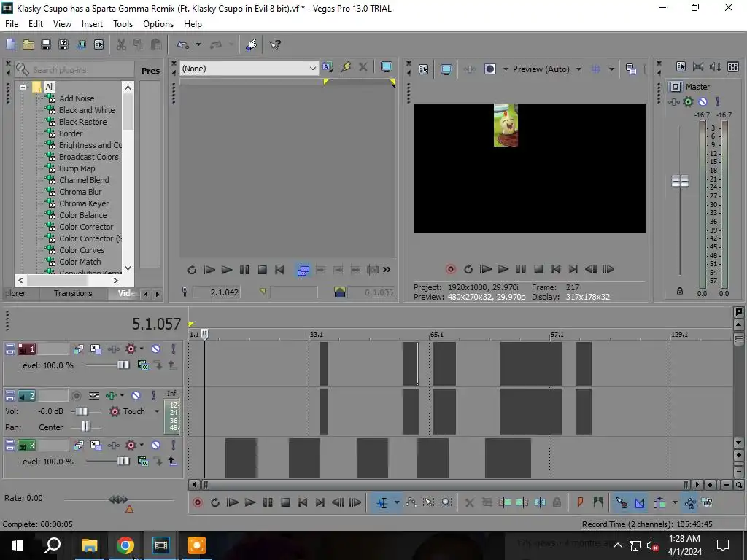Mute audio track 2
Image resolution: width=747 pixels, height=560 pixels.
[136, 395]
